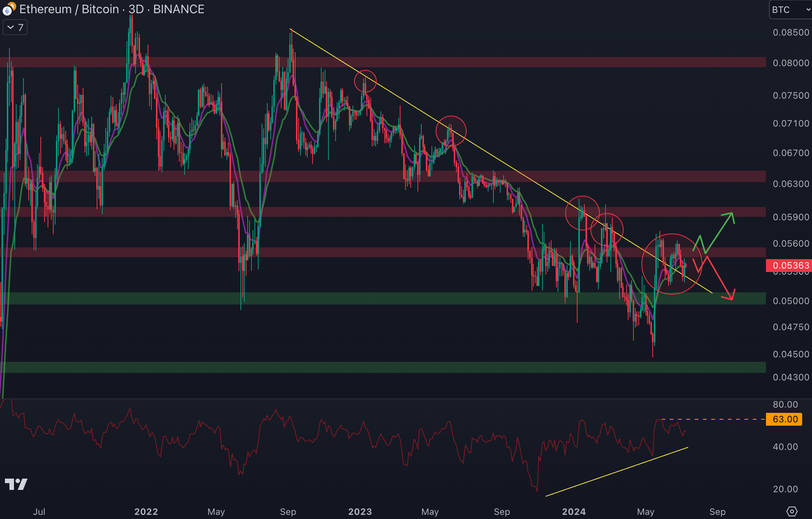Select the red resistance zone near 0.08000
Screen dimensions: 812x519
tap(491, 62)
